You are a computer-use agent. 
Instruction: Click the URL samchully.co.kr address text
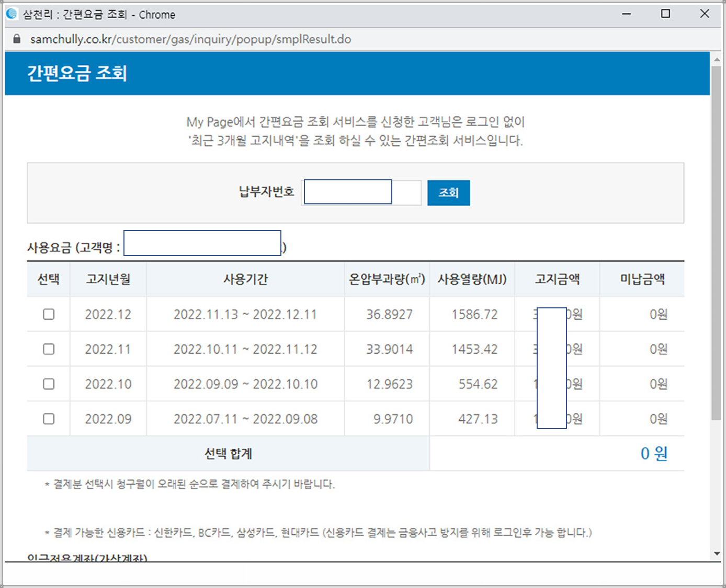(190, 39)
